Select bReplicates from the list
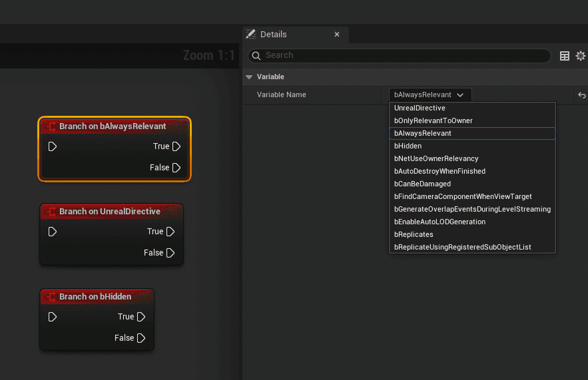Viewport: 588px width, 380px height. [x=472, y=235]
